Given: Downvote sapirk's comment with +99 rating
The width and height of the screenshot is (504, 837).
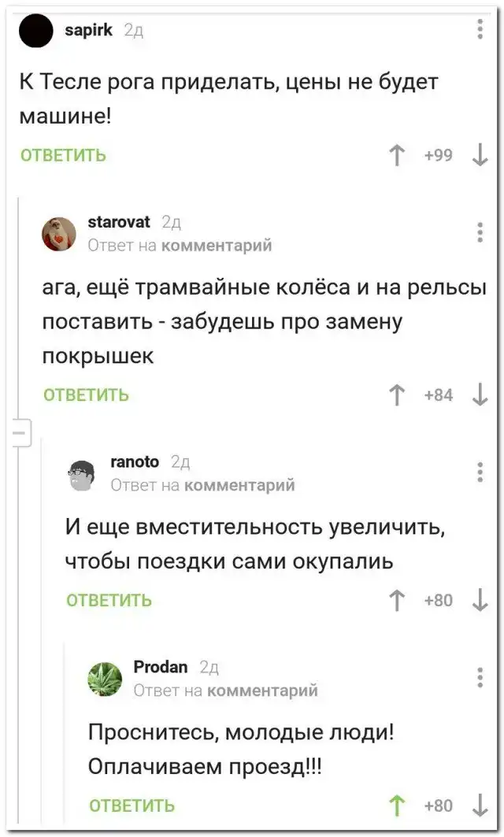Looking at the screenshot, I should pos(480,156).
